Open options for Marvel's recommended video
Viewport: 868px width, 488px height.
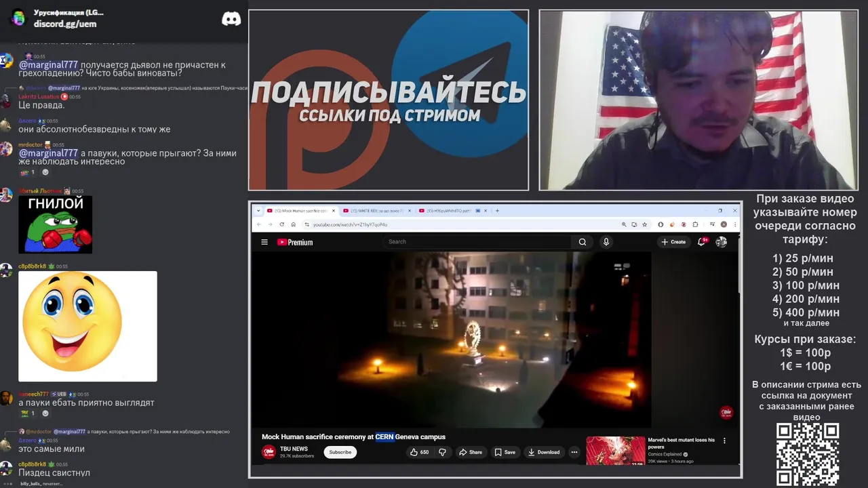[724, 441]
